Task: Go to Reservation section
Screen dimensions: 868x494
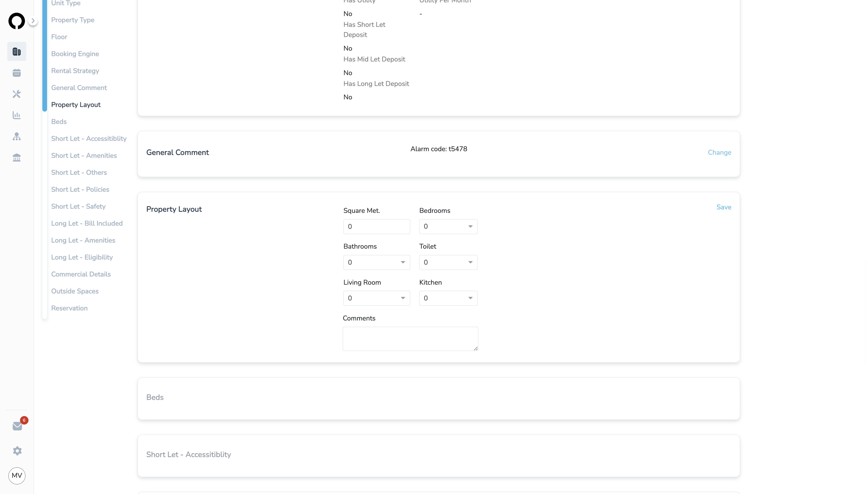Action: point(69,308)
